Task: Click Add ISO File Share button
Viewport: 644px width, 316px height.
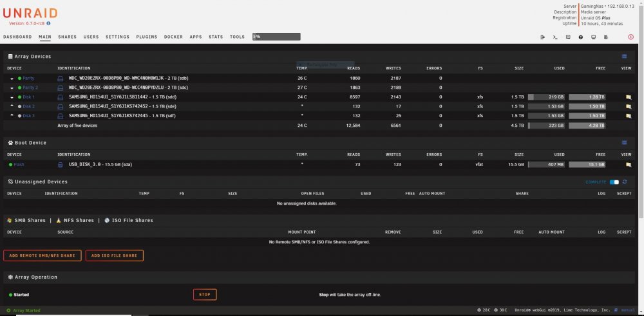Action: click(114, 256)
